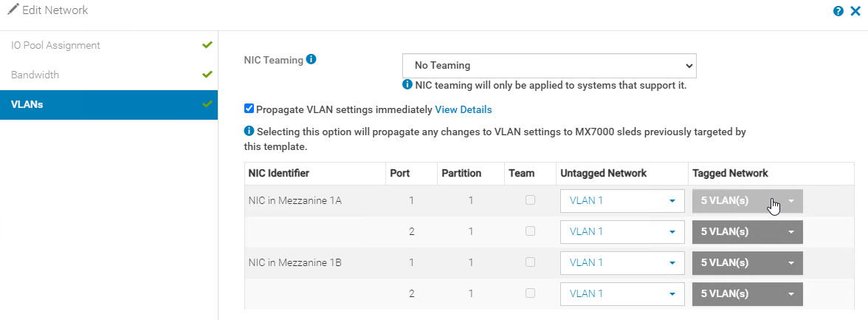Screen dimensions: 868x320
Task: Click the pencil Edit Network icon
Action: pos(13,10)
